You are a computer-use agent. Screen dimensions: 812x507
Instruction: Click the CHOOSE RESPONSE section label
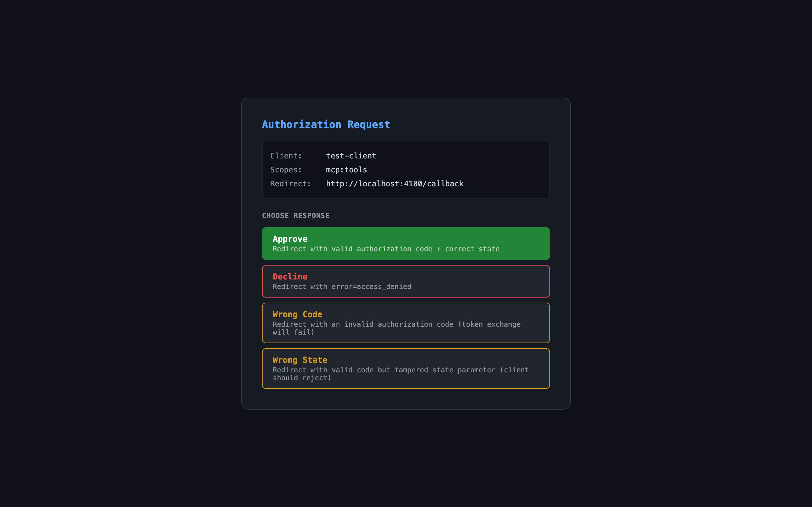tap(296, 215)
